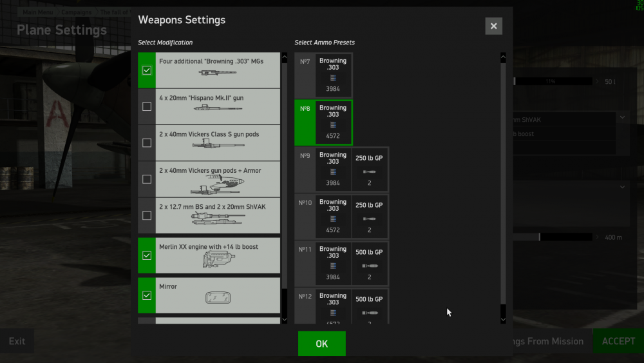
Task: Click the 500 lb GP bomb in preset №11
Action: [370, 266]
